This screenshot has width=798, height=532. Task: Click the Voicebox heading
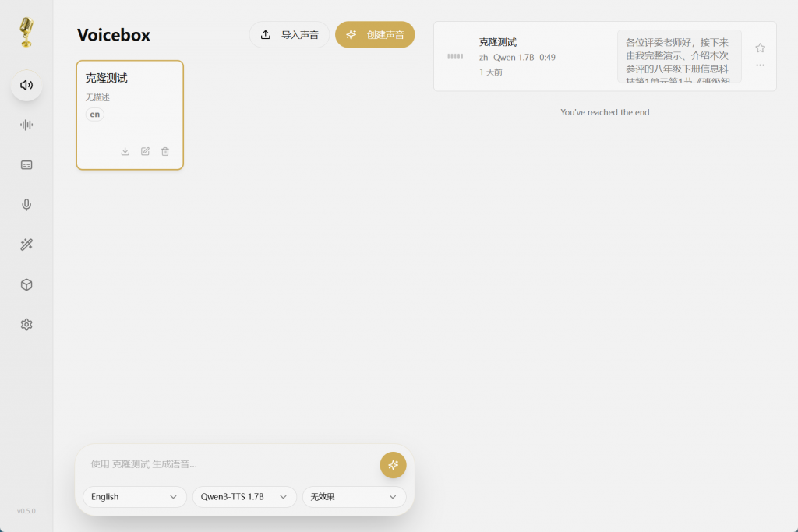114,35
